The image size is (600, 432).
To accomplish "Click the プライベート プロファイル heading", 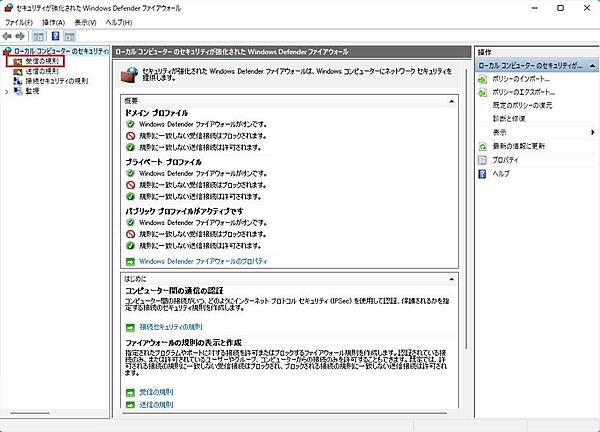I will coord(163,162).
